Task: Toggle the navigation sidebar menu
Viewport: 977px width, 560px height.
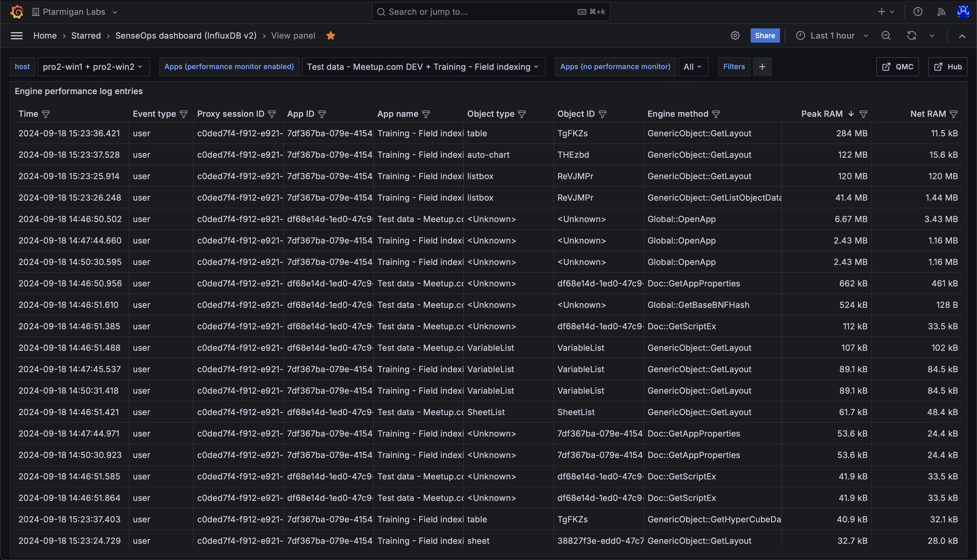Action: pos(16,35)
